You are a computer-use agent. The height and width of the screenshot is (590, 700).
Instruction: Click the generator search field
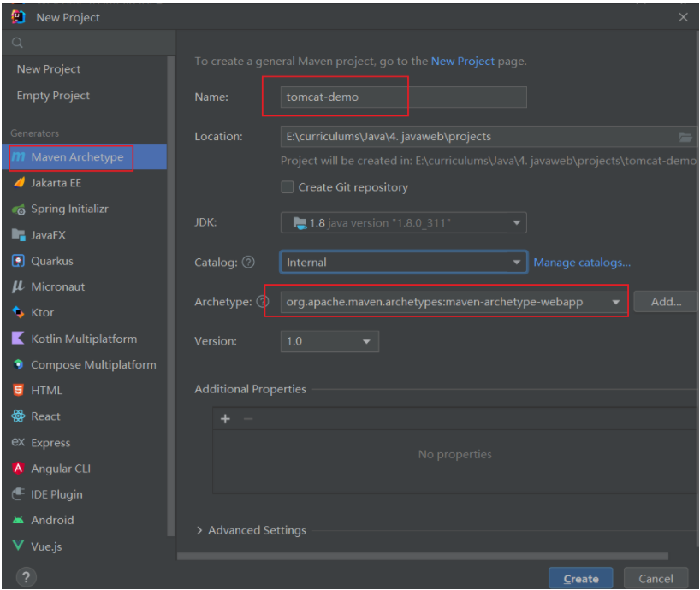pos(88,43)
